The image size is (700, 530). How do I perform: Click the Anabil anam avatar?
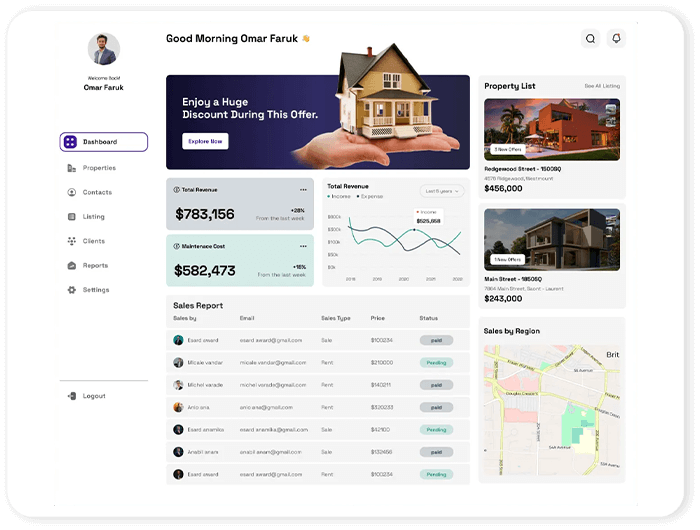178,452
